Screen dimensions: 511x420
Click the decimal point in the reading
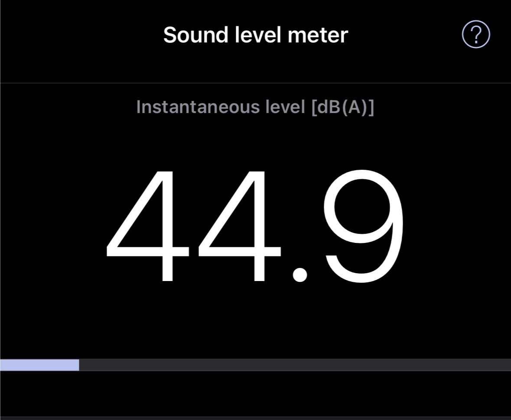click(299, 275)
